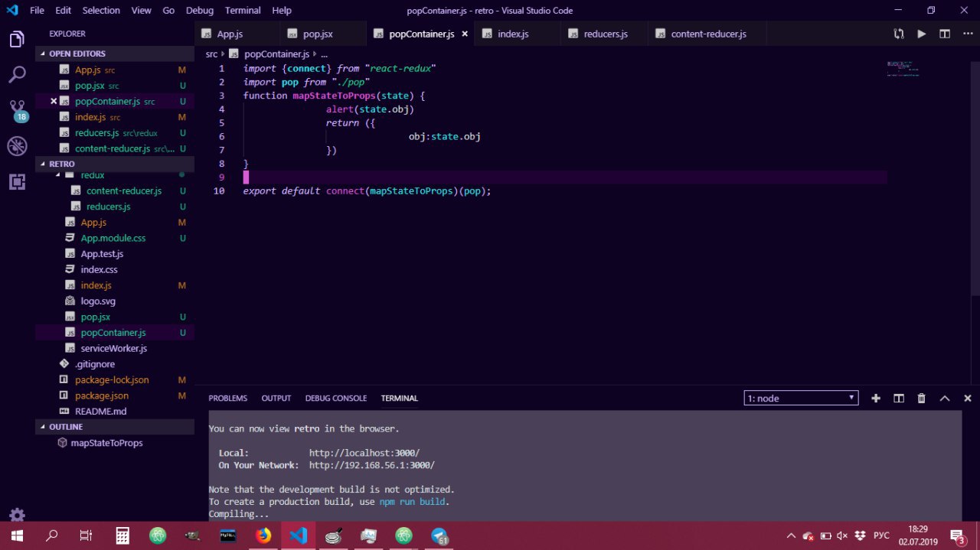Open the Manage gear icon

tap(17, 515)
